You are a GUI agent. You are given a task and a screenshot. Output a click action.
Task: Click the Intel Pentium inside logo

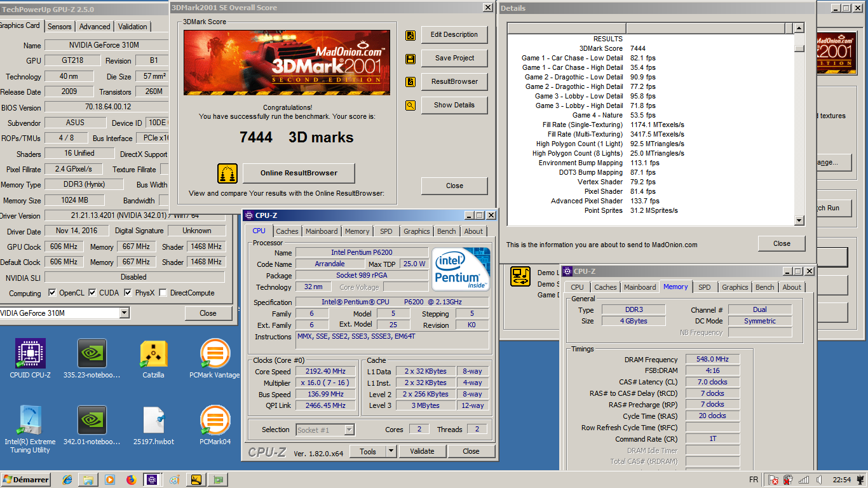[461, 269]
